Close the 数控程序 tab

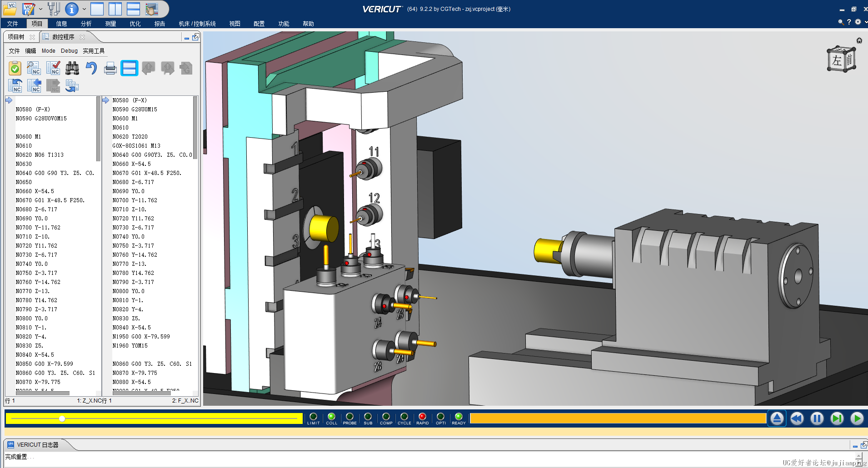[x=82, y=37]
